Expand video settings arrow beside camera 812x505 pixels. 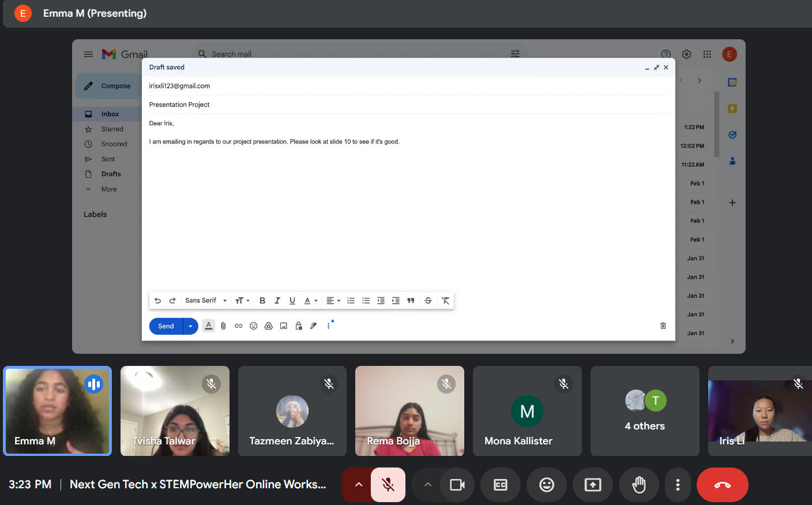pos(428,485)
